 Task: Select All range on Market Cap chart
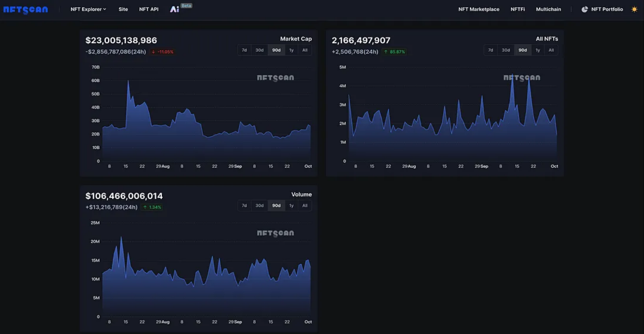click(x=305, y=50)
